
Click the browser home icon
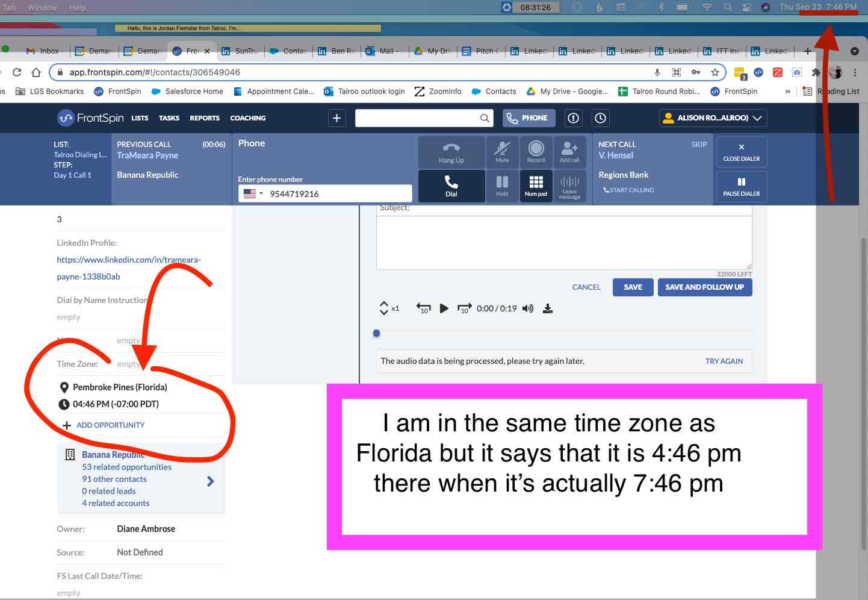(36, 72)
